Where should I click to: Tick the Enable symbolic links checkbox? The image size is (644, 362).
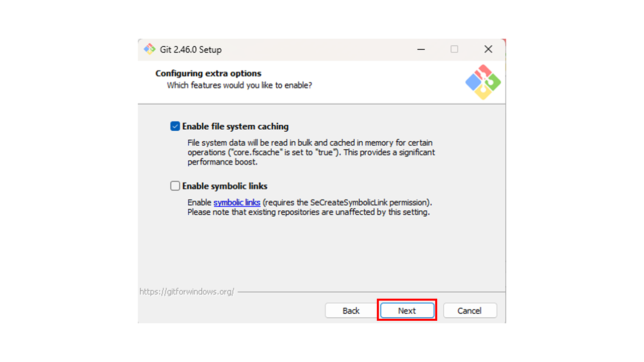point(175,186)
